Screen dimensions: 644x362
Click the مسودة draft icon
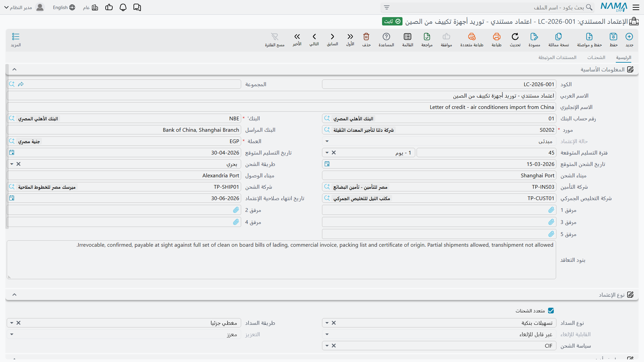point(534,37)
